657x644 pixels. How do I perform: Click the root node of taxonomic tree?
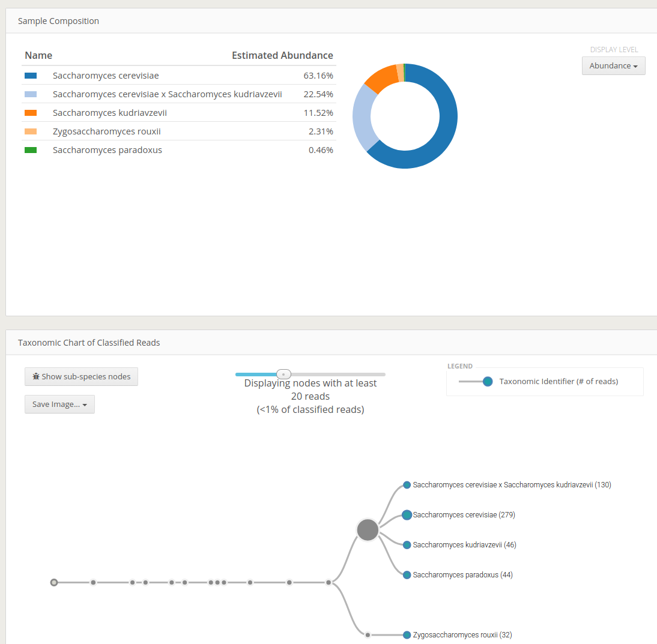click(x=54, y=582)
